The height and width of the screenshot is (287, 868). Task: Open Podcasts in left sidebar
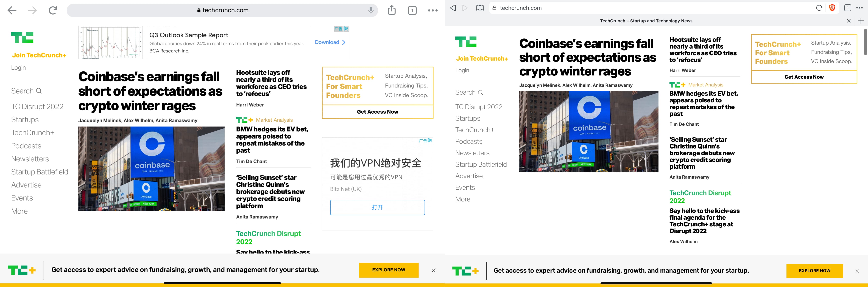26,146
